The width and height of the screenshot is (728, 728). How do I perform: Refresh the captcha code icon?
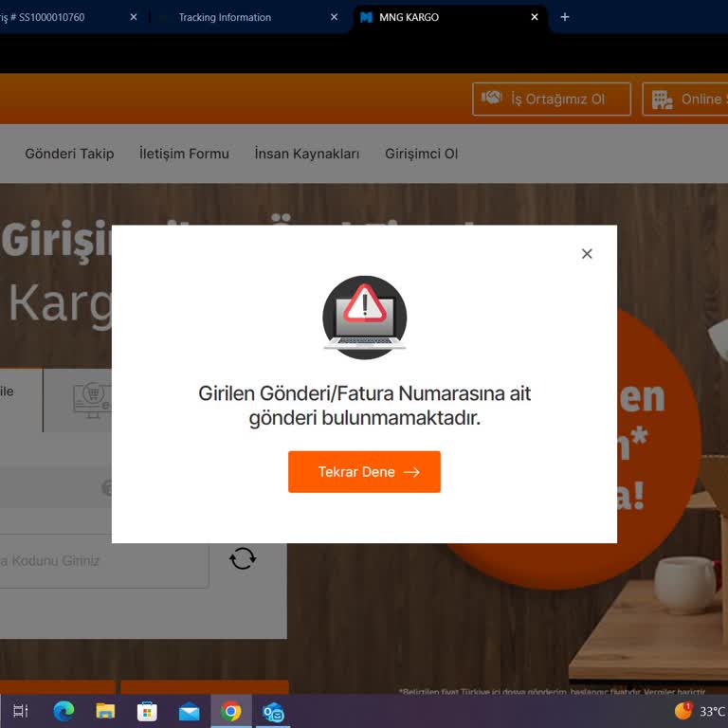[x=243, y=558]
